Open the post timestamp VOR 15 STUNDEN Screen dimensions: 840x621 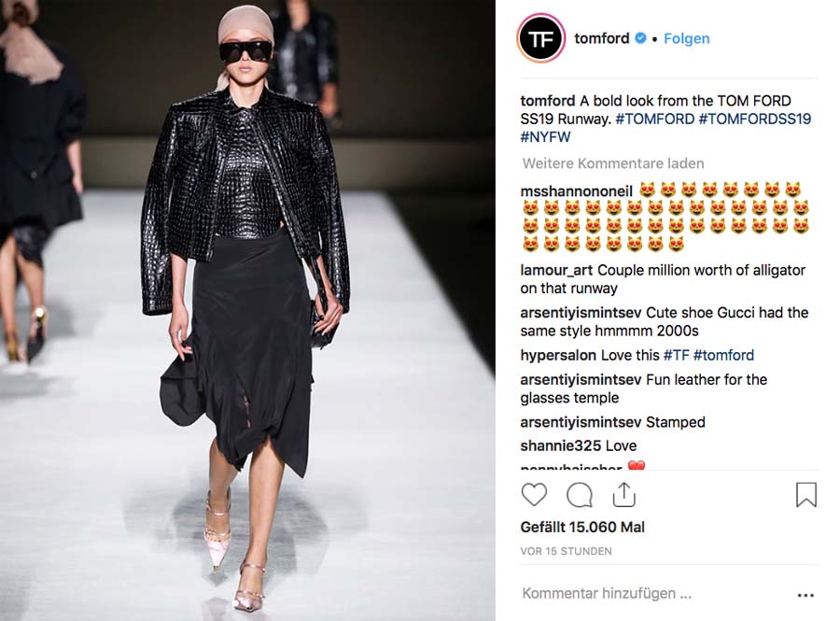(x=566, y=551)
